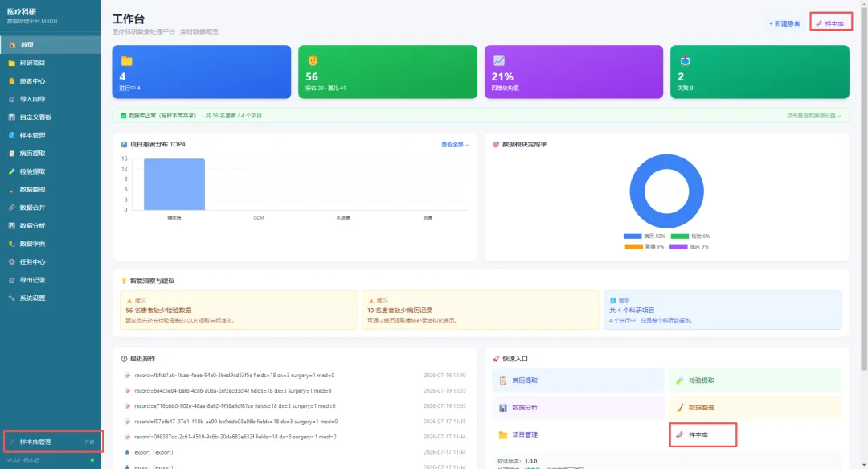Click the icon on the 失败 0 card
868x469 pixels.
685,60
